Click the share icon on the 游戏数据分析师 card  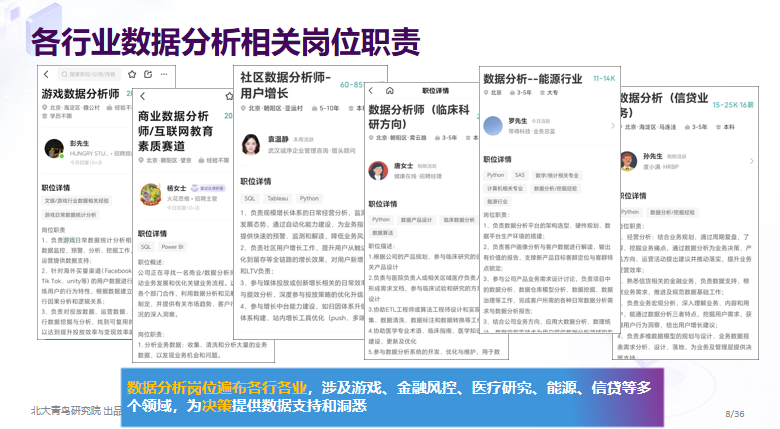(x=148, y=74)
